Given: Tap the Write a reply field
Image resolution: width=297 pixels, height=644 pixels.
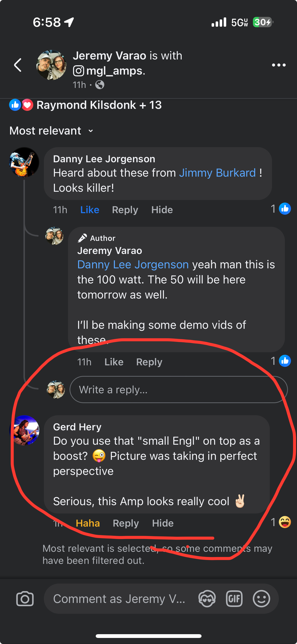Looking at the screenshot, I should coord(178,390).
